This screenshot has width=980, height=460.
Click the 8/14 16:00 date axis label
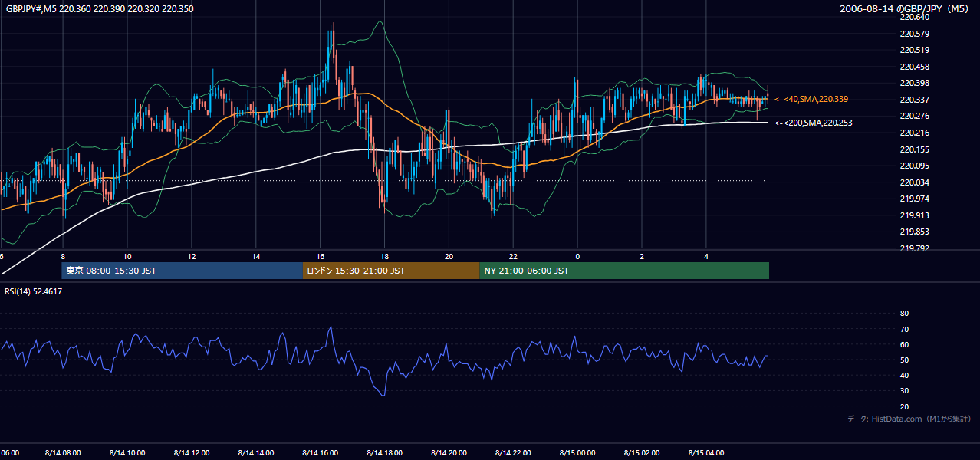pos(321,453)
